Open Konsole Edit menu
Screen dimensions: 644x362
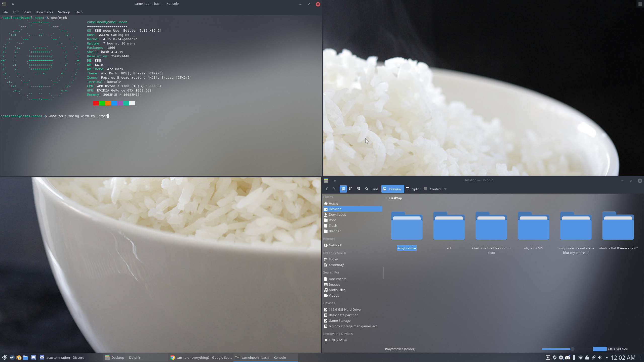(x=16, y=12)
